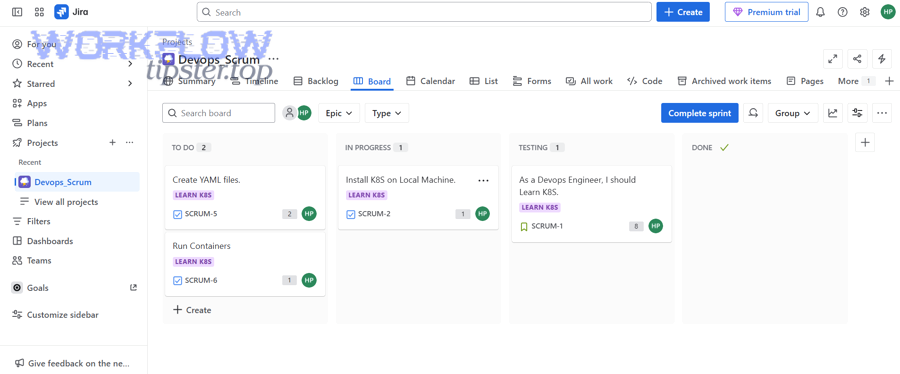Open View all projects link
This screenshot has height=374, width=900.
coord(66,202)
